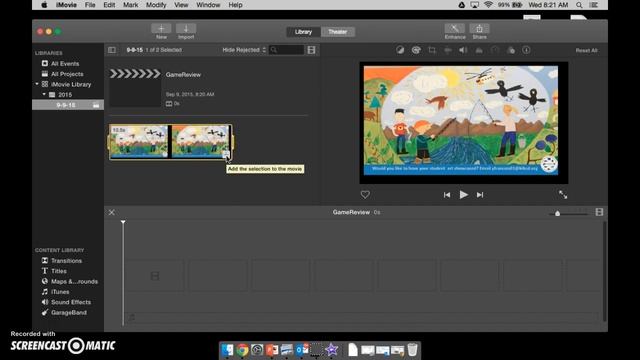The height and width of the screenshot is (360, 640).
Task: Mark clip as favorite with heart
Action: click(365, 195)
